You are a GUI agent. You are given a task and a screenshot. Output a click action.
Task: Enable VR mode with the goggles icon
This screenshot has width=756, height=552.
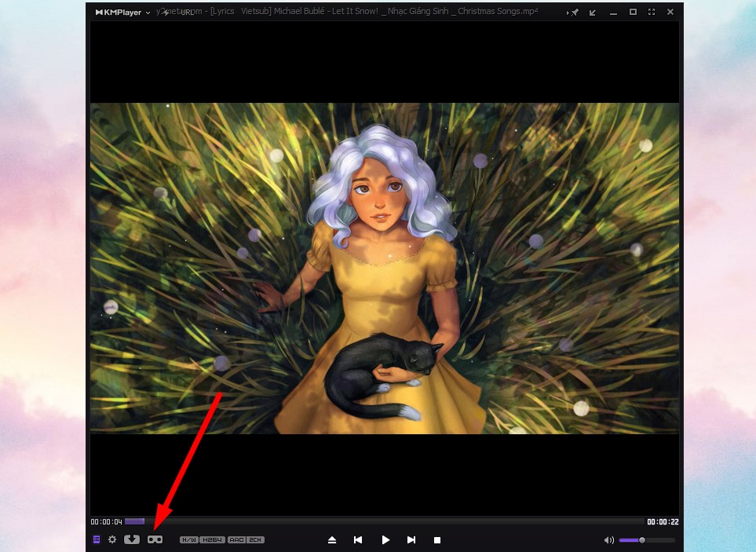[x=155, y=539]
